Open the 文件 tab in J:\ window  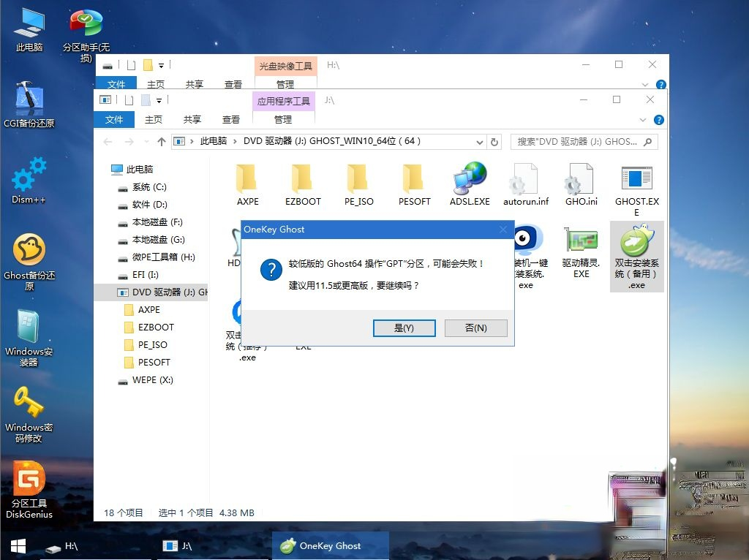114,119
